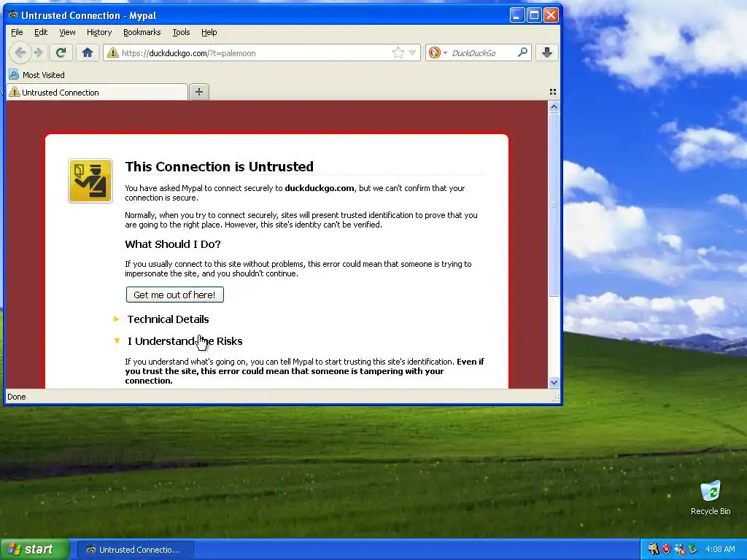Image resolution: width=747 pixels, height=560 pixels.
Task: Open the Edit menu
Action: (x=41, y=32)
